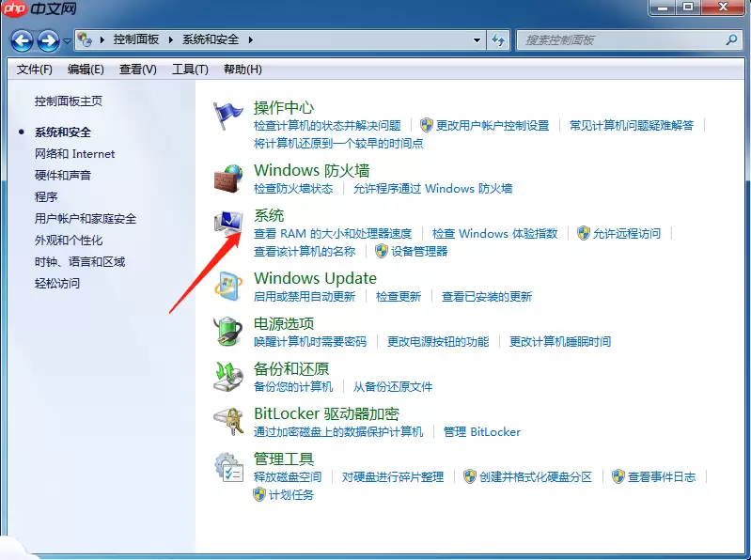Click 管理 BitLocker link
Screen dimensions: 751x560
point(482,431)
